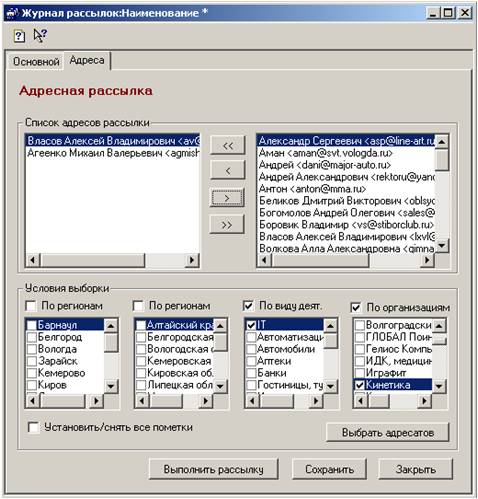Enable the first По регионам checkbox
The width and height of the screenshot is (478, 499).
coord(31,306)
